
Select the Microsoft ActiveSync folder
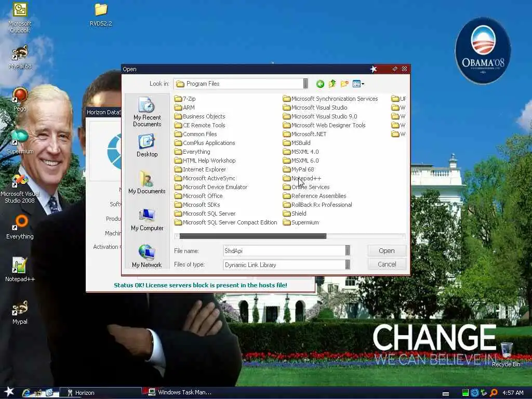coord(205,178)
